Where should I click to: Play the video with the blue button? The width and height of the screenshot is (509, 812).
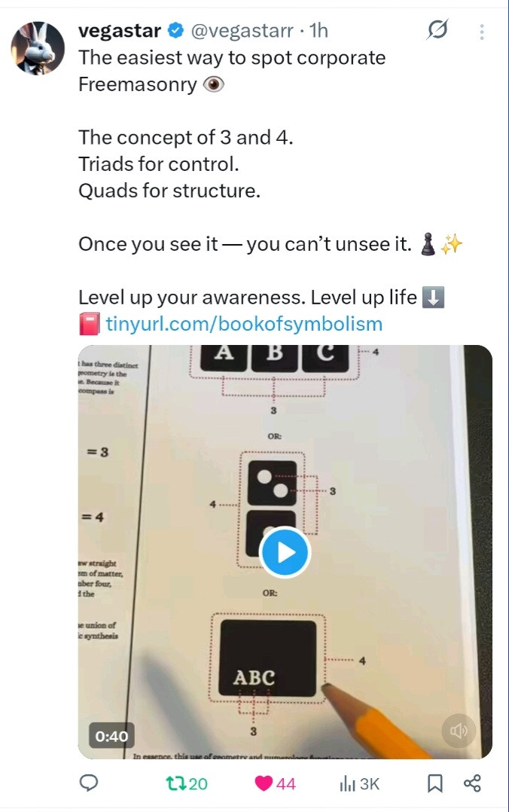pos(284,552)
